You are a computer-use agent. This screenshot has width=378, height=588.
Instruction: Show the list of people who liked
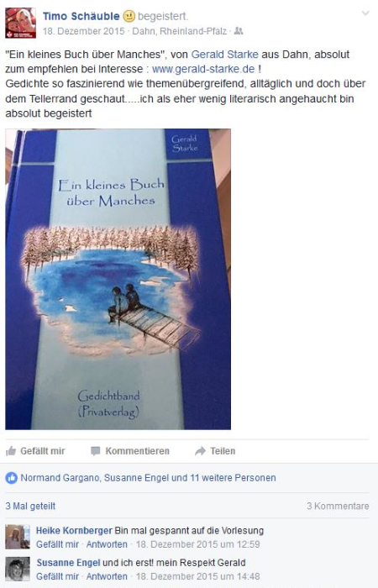(148, 478)
